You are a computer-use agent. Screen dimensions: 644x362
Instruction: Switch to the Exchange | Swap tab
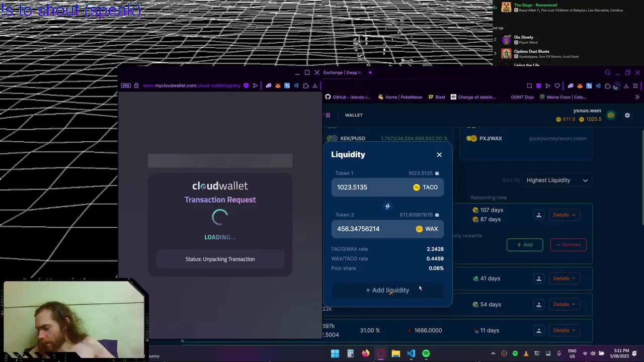343,72
